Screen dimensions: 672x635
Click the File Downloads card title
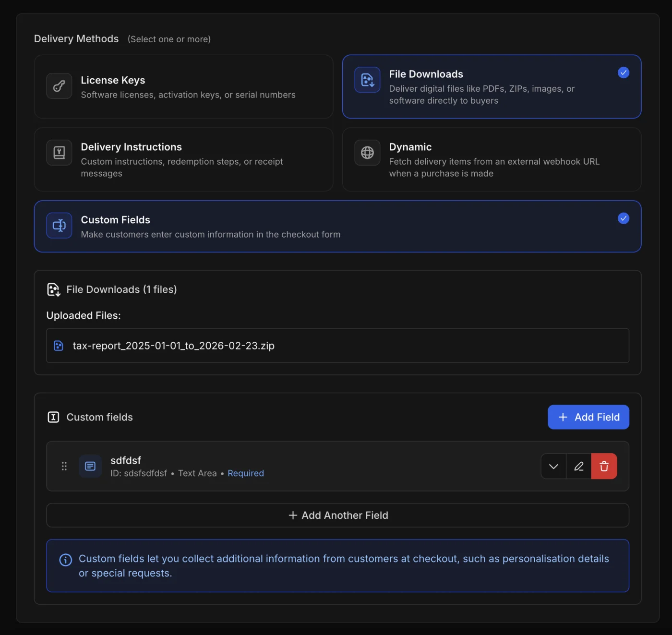coord(426,74)
